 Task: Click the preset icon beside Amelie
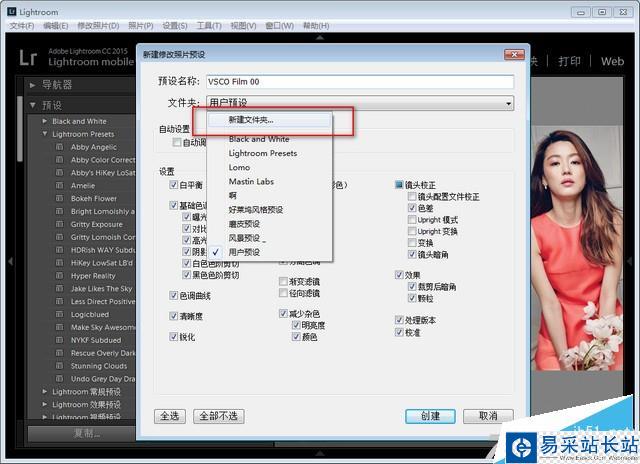click(60, 186)
